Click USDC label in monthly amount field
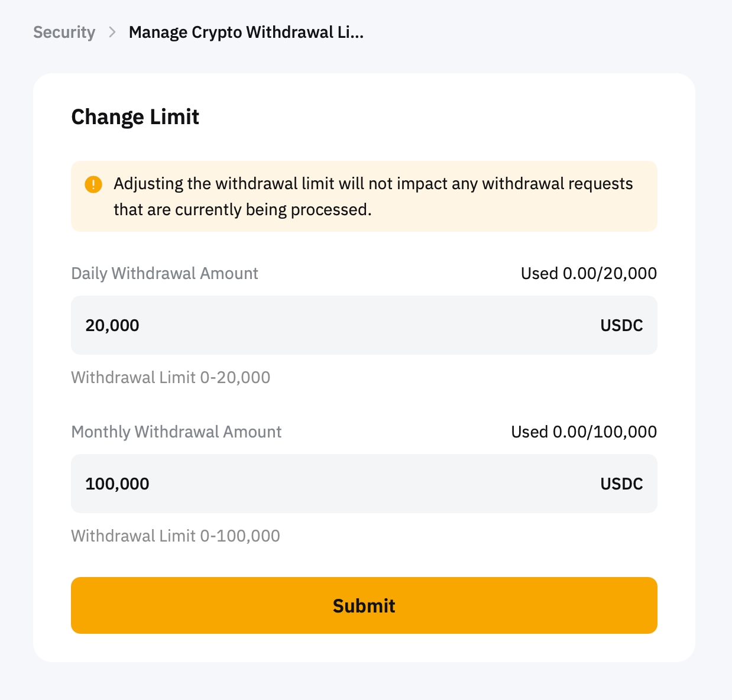 (621, 484)
